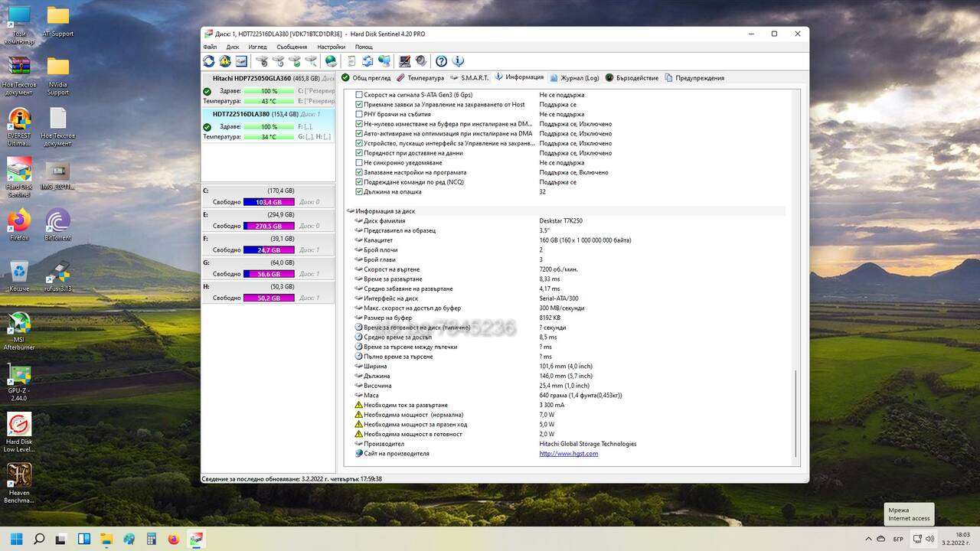Image resolution: width=980 pixels, height=551 pixels.
Task: Click the disk with green check icon
Action: click(x=294, y=61)
